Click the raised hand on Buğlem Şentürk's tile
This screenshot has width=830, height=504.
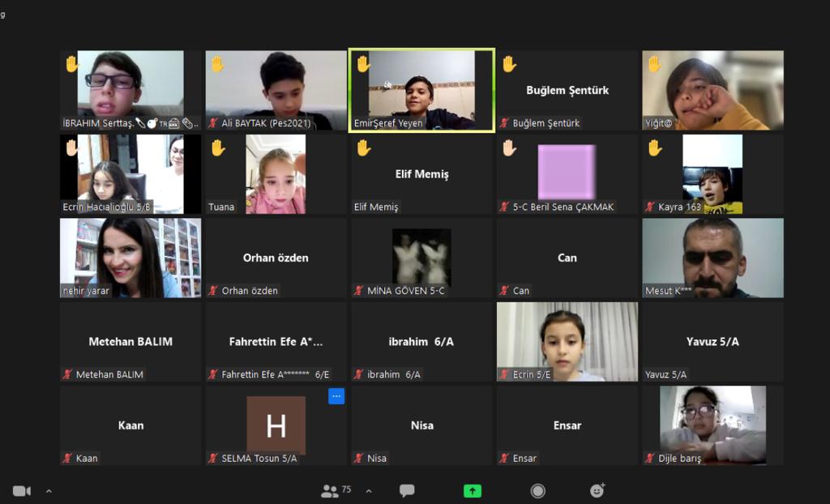[x=509, y=64]
